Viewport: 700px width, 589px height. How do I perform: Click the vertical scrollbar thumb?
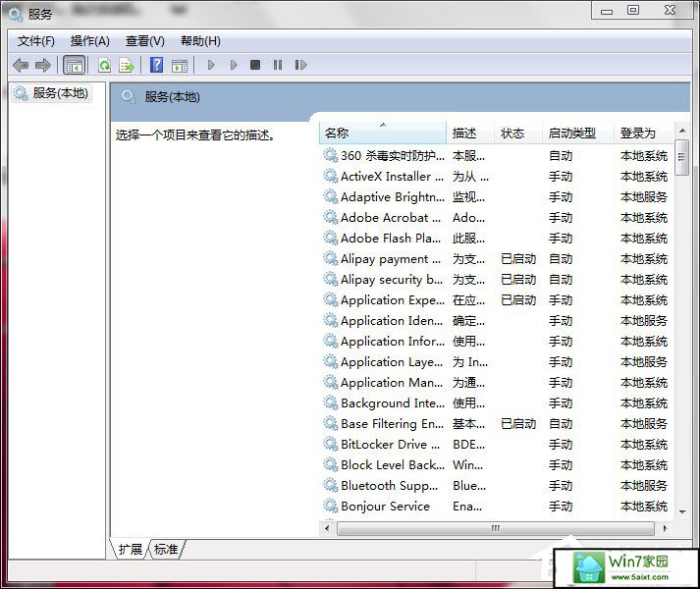point(681,157)
